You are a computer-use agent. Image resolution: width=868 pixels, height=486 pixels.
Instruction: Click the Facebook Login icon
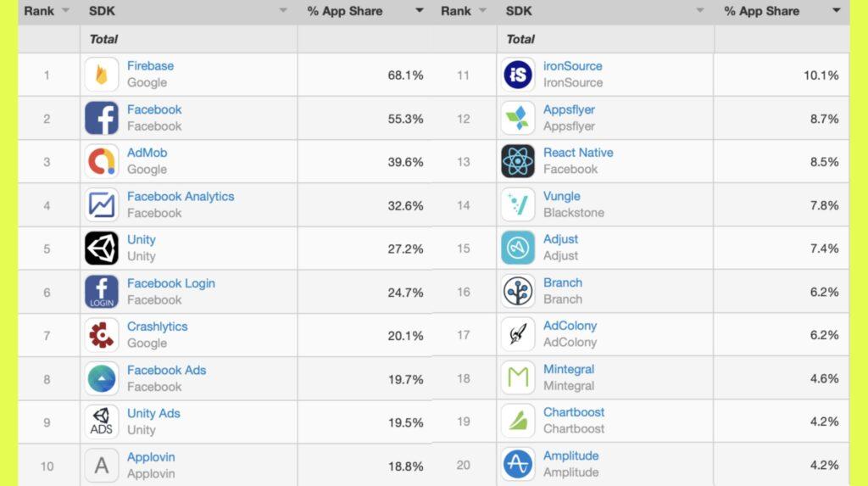click(x=102, y=292)
